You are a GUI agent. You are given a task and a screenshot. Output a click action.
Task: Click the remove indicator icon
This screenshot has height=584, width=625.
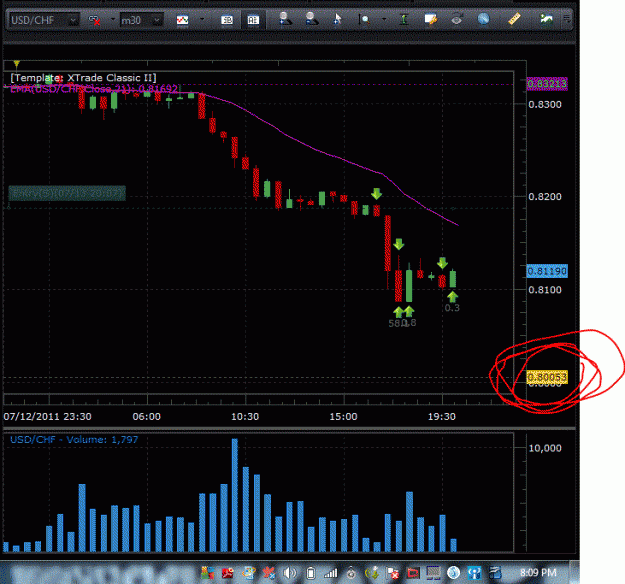(x=311, y=19)
